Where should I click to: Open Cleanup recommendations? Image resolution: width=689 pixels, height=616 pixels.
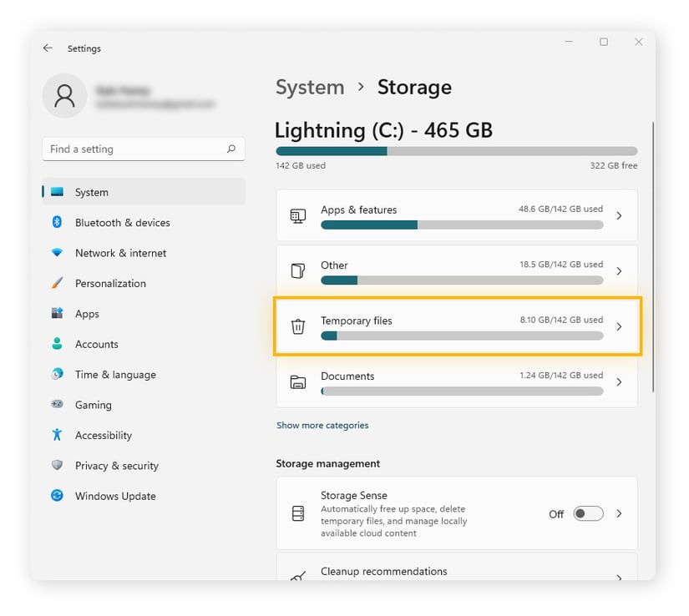pos(456,573)
